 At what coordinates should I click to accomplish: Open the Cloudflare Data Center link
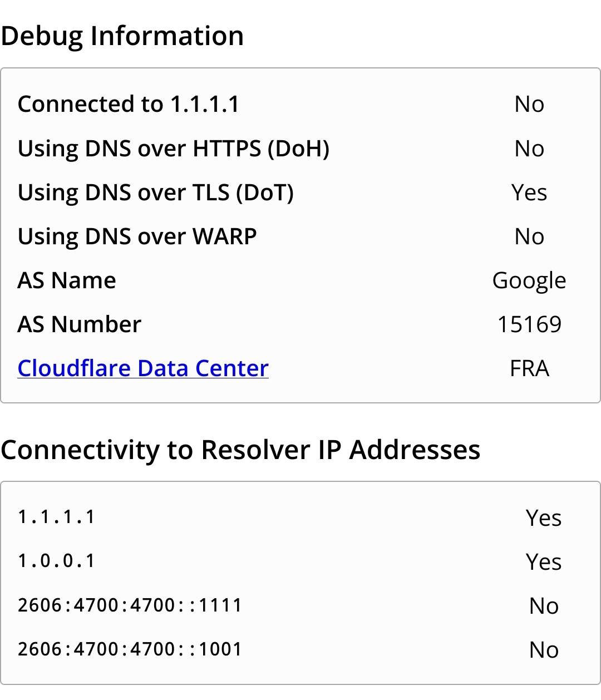143,368
